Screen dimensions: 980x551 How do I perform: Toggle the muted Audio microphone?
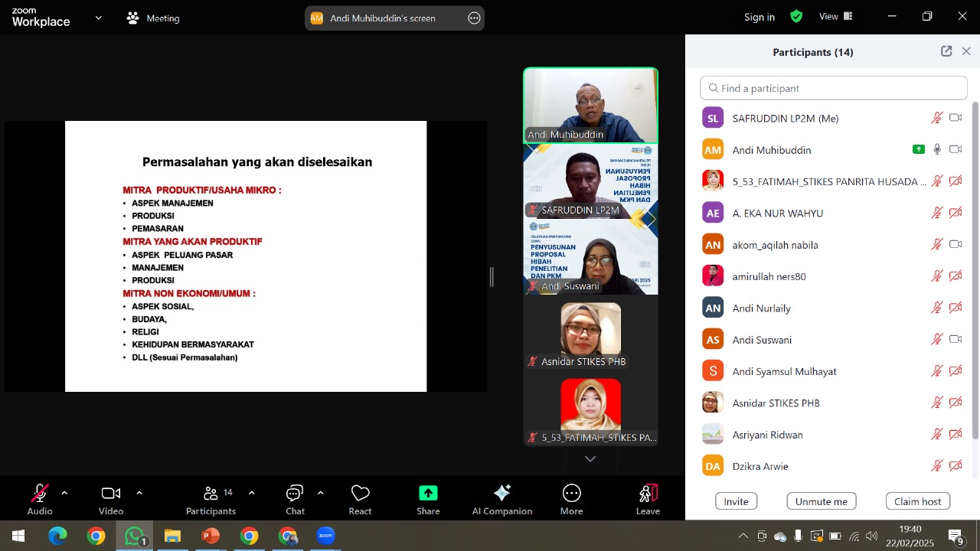point(40,494)
